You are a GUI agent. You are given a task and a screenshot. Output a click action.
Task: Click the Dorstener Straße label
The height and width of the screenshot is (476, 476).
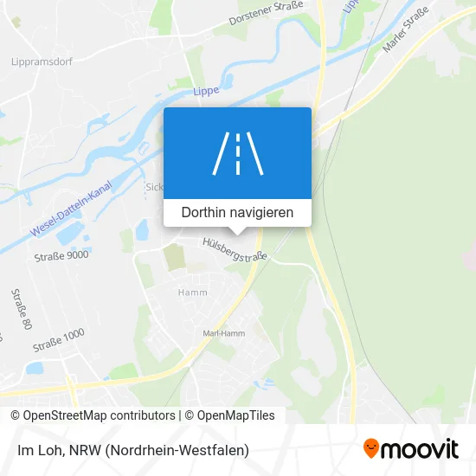click(266, 13)
